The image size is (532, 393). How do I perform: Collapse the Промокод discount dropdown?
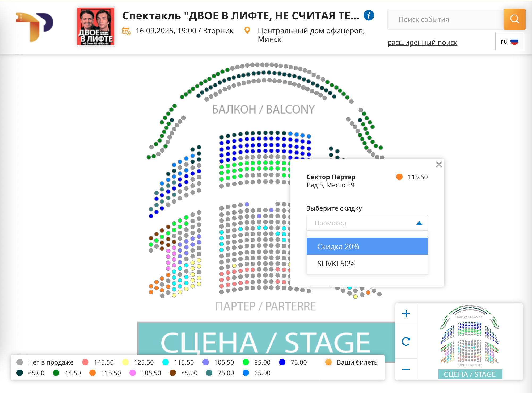click(419, 223)
